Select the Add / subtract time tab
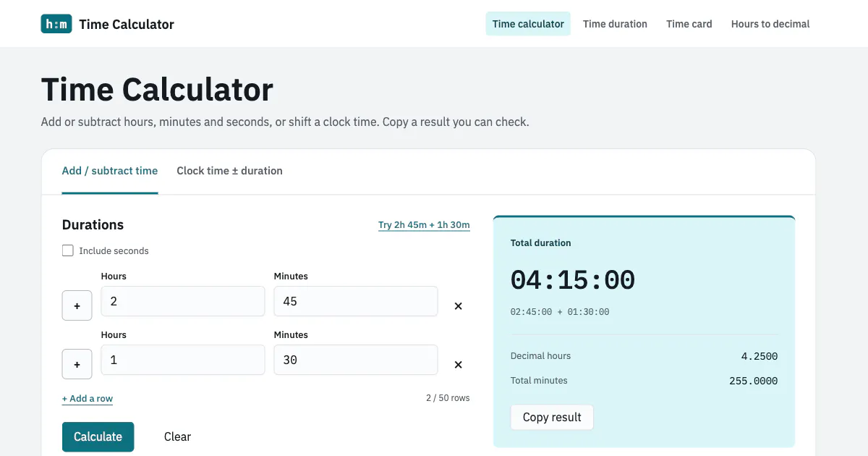868x456 pixels. (x=110, y=171)
